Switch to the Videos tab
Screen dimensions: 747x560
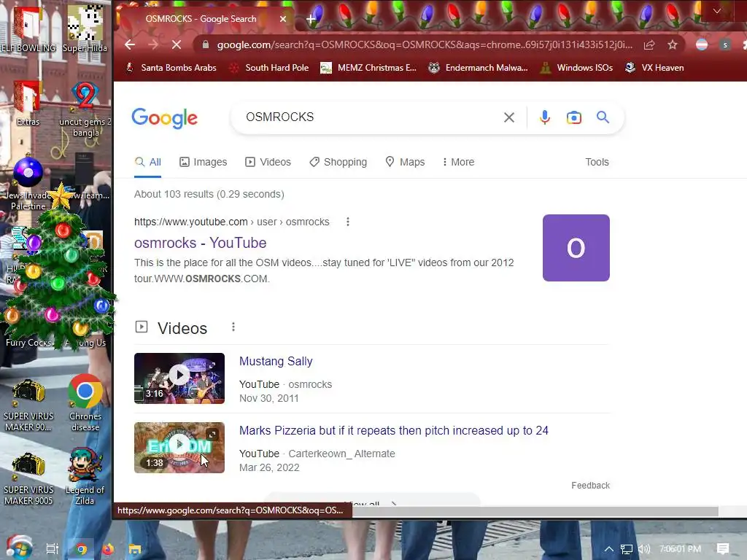268,162
